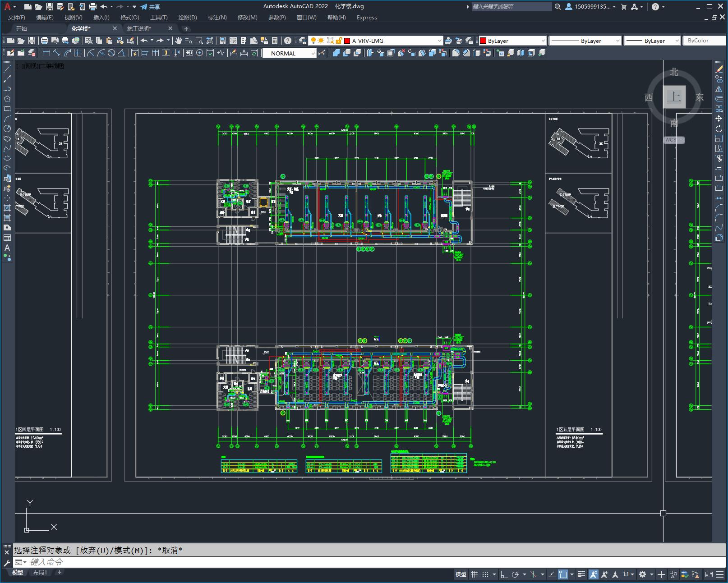Select the Line drawing tool
Viewport: 728px width, 583px height.
pos(7,69)
